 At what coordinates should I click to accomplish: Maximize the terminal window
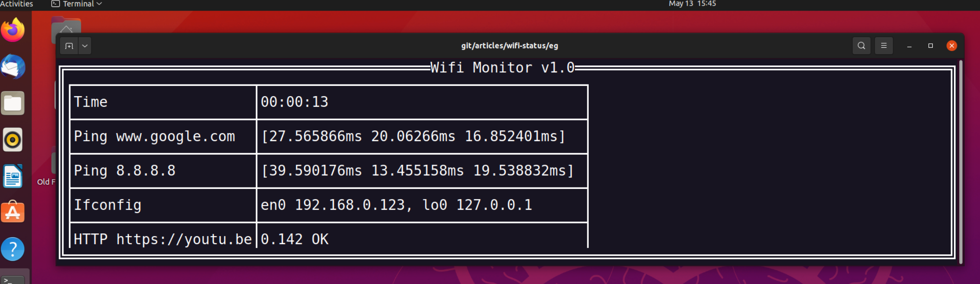click(930, 46)
